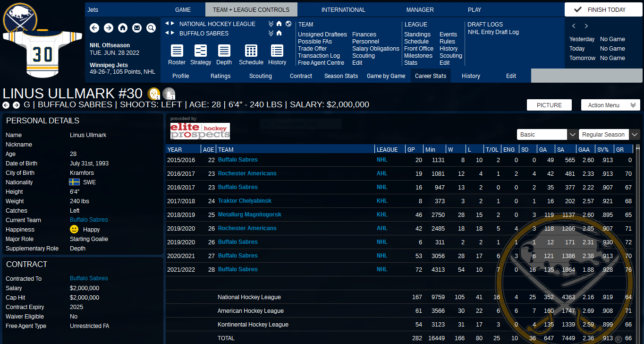Open Salary Obligations link
The image size is (644, 344).
(x=376, y=49)
